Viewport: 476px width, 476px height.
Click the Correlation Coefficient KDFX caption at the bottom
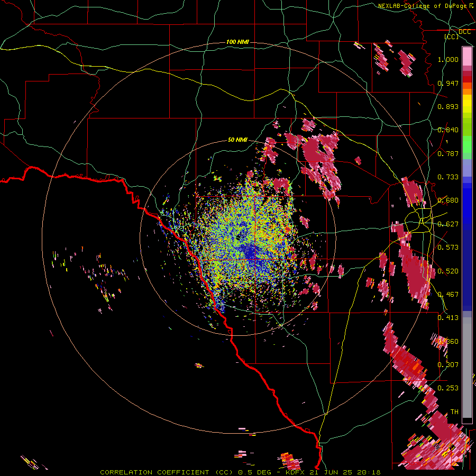[241, 472]
